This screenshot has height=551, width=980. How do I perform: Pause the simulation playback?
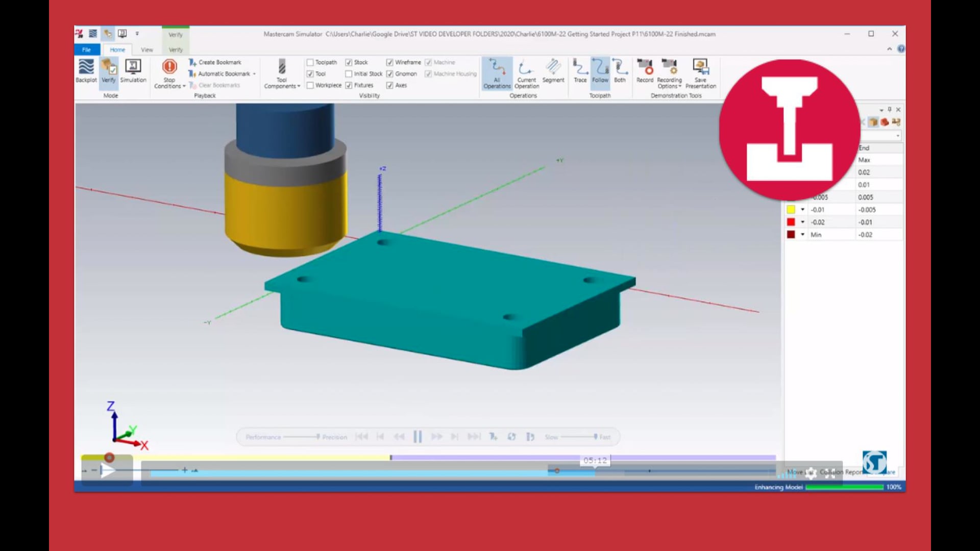point(418,437)
